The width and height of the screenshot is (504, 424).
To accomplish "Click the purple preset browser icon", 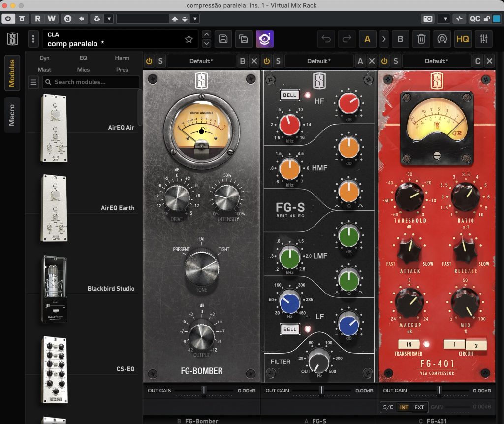I will 265,39.
